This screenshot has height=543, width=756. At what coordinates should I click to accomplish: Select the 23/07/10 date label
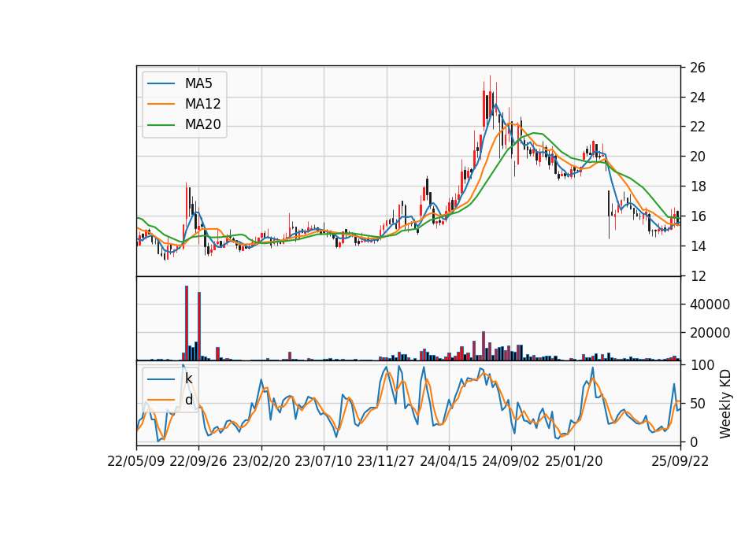pyautogui.click(x=324, y=461)
